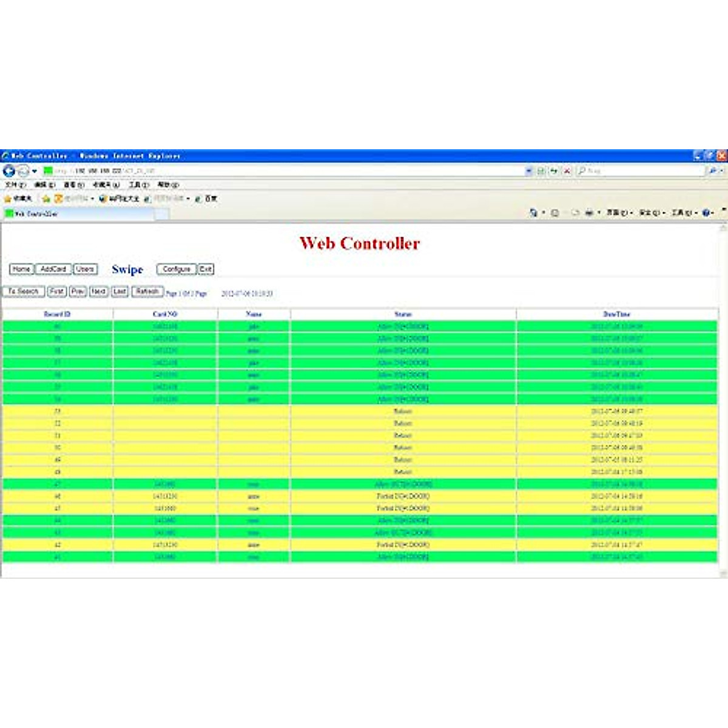Click the search magnifier icon

coord(712,171)
